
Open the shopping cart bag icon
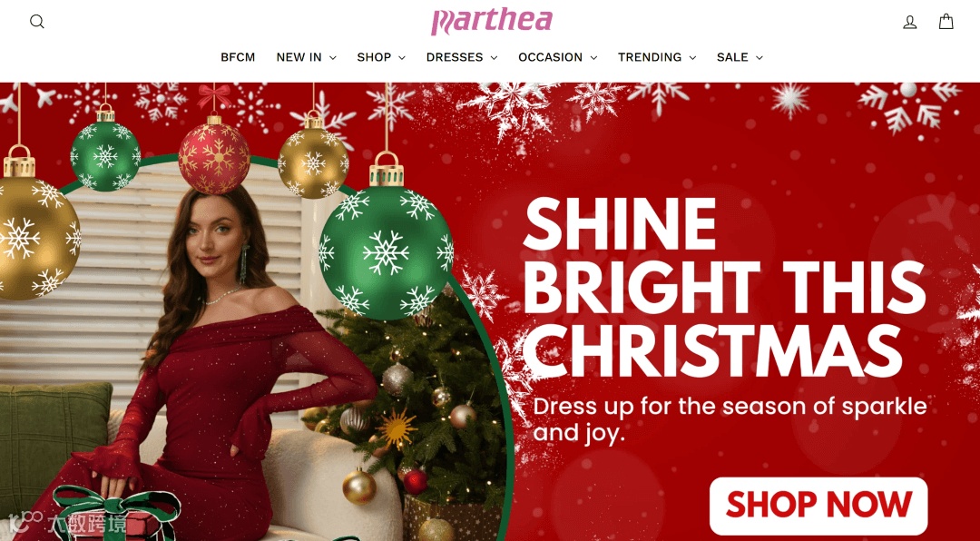(x=946, y=22)
